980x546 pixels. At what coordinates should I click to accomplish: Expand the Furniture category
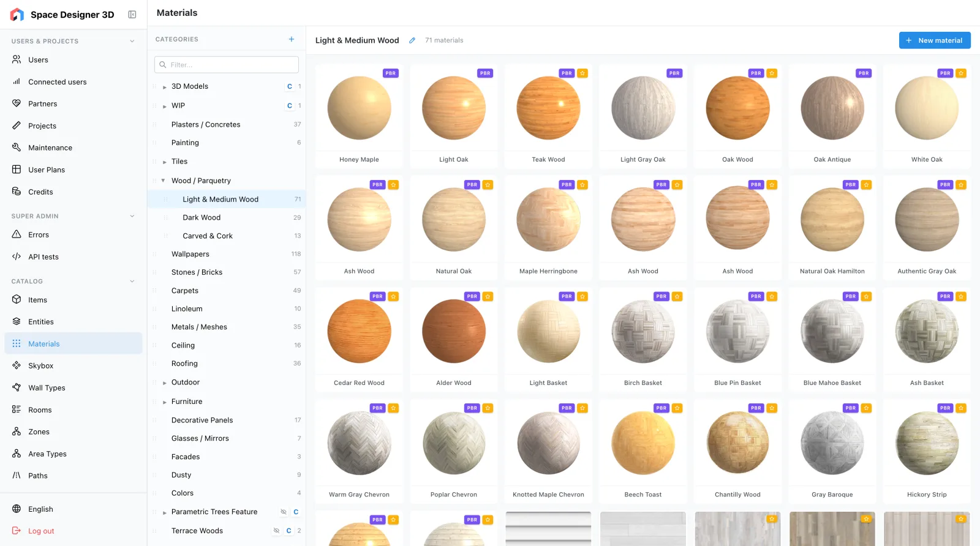pyautogui.click(x=165, y=402)
